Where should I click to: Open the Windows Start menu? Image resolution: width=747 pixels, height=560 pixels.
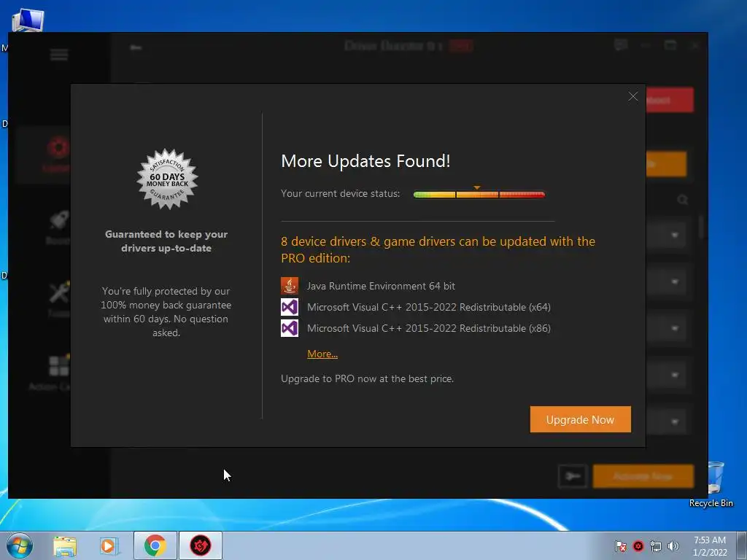(19, 545)
